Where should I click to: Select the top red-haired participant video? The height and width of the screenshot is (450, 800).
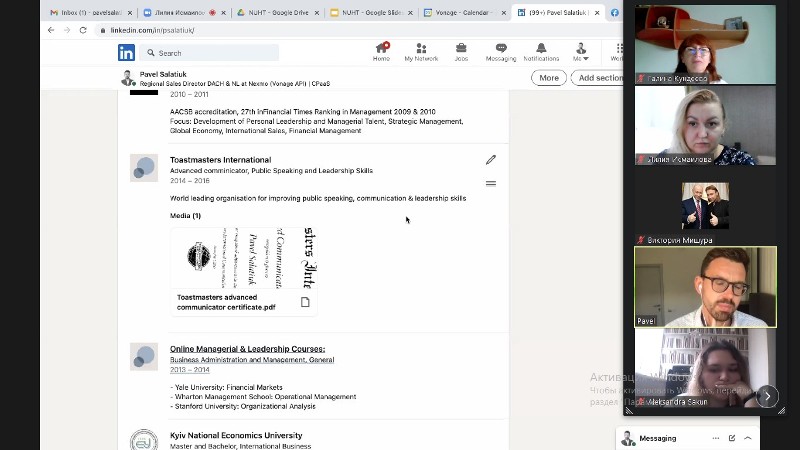[x=705, y=44]
